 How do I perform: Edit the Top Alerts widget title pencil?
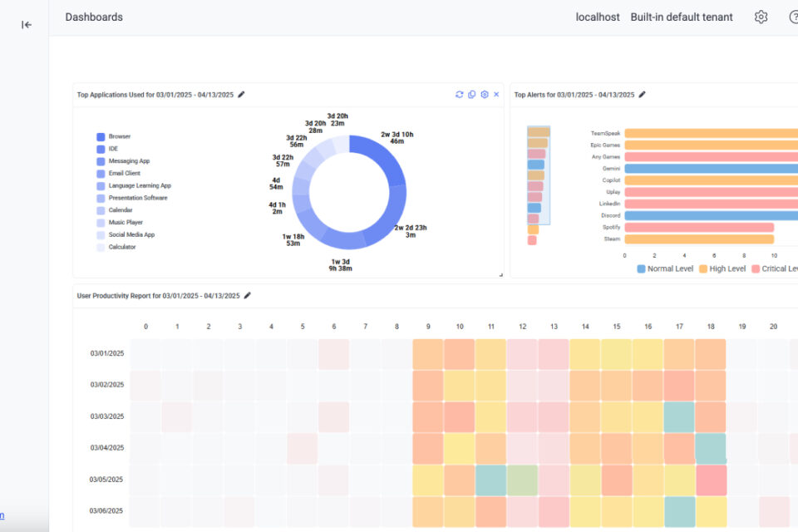pyautogui.click(x=642, y=95)
